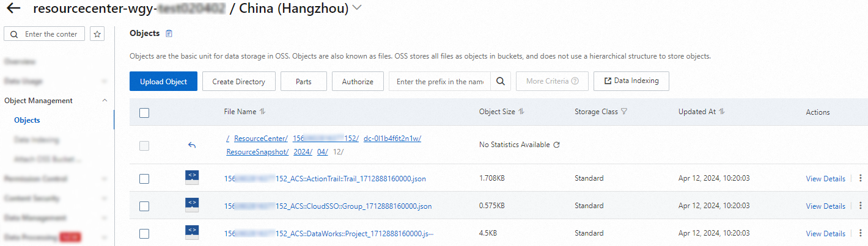Click the sidebar search input field
This screenshot has height=246, width=868.
[x=44, y=34]
